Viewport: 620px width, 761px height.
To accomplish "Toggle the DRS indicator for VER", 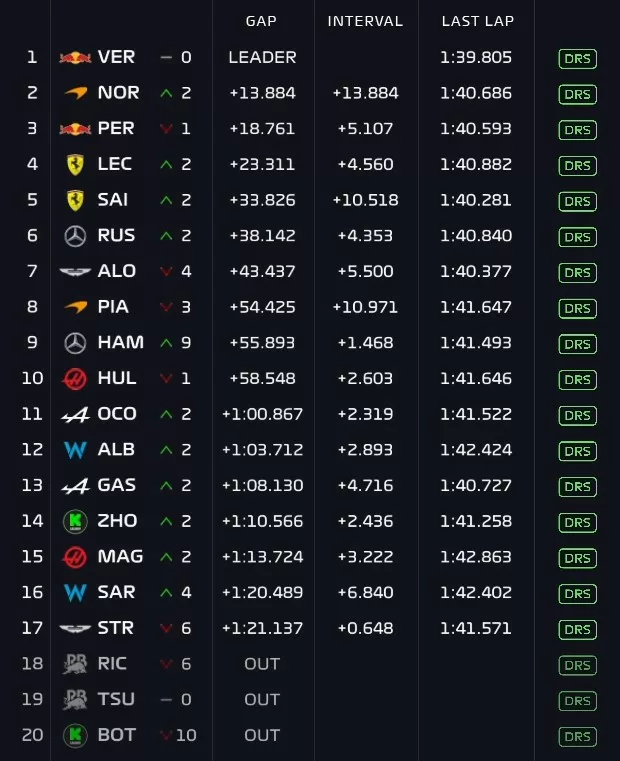I will [x=577, y=58].
